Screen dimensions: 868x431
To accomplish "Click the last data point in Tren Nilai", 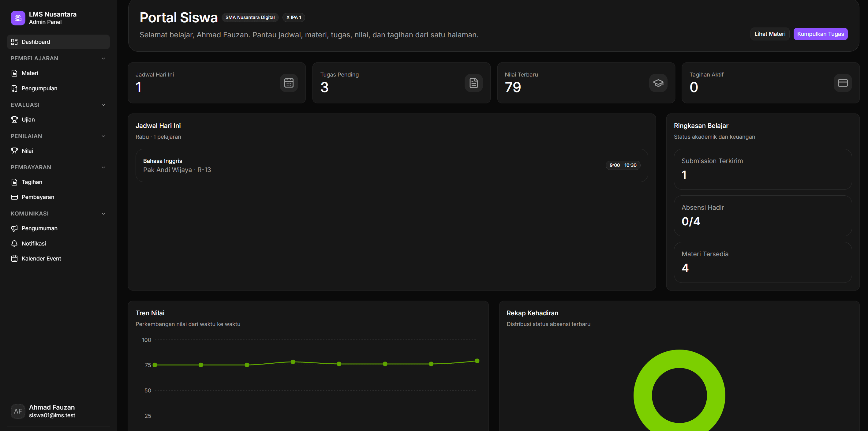I will [x=477, y=361].
